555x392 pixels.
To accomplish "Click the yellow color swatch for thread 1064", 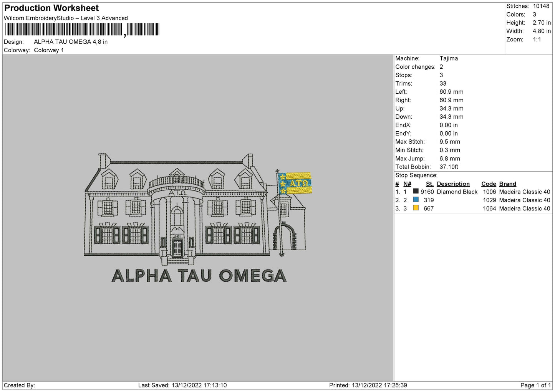I will (416, 208).
